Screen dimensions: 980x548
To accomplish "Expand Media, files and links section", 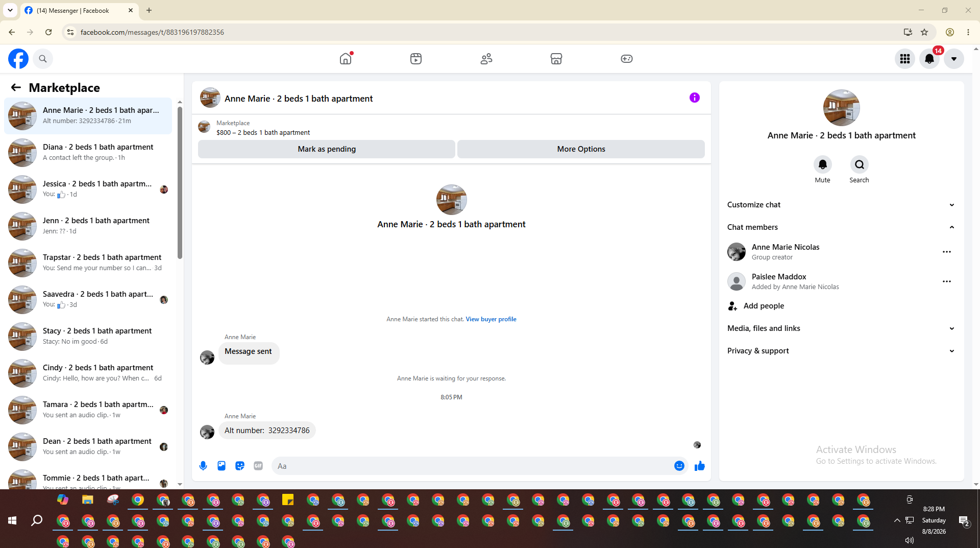I will click(841, 328).
